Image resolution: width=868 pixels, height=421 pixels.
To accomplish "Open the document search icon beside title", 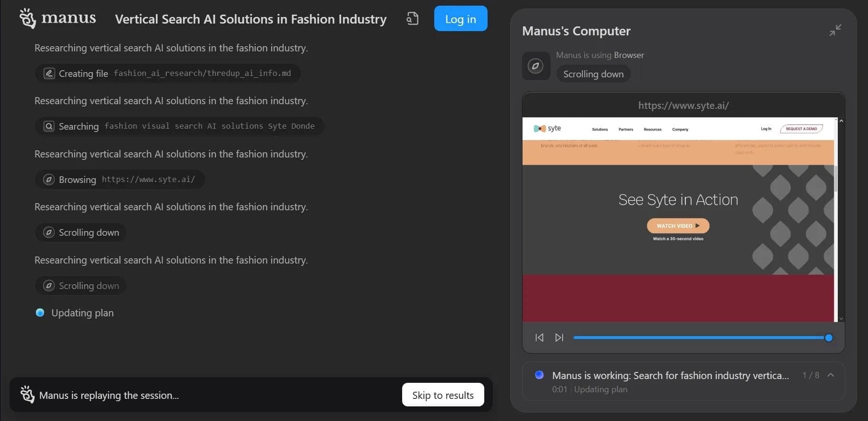I will [x=413, y=18].
